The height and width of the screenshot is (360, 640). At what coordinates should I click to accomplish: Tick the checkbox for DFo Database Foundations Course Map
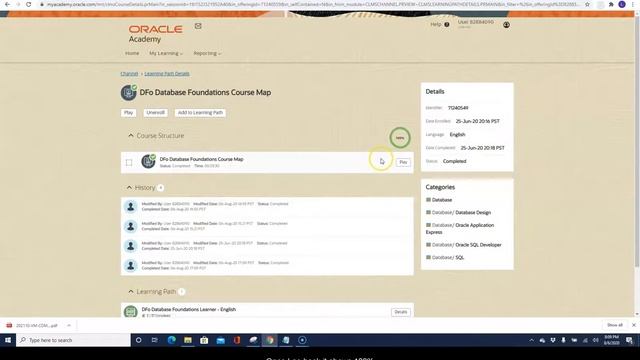point(129,162)
